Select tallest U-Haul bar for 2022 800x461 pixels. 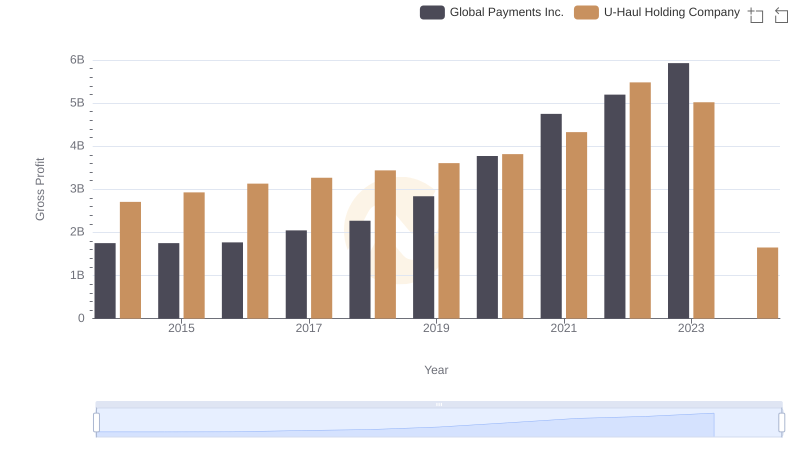click(x=640, y=200)
